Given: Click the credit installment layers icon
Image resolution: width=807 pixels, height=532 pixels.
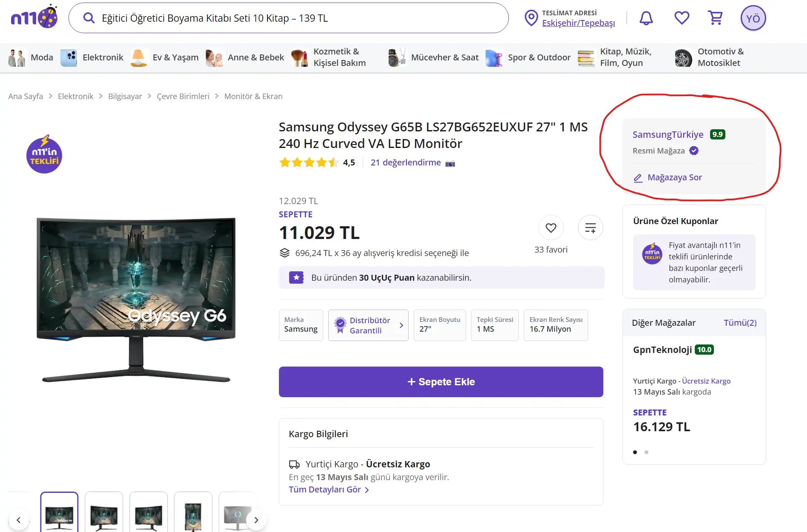Looking at the screenshot, I should click(284, 253).
